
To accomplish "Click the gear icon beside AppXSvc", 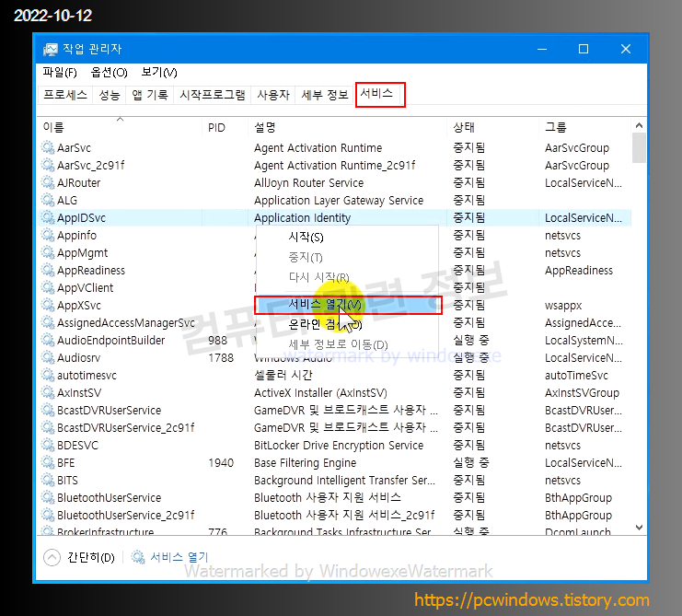I will [x=48, y=305].
